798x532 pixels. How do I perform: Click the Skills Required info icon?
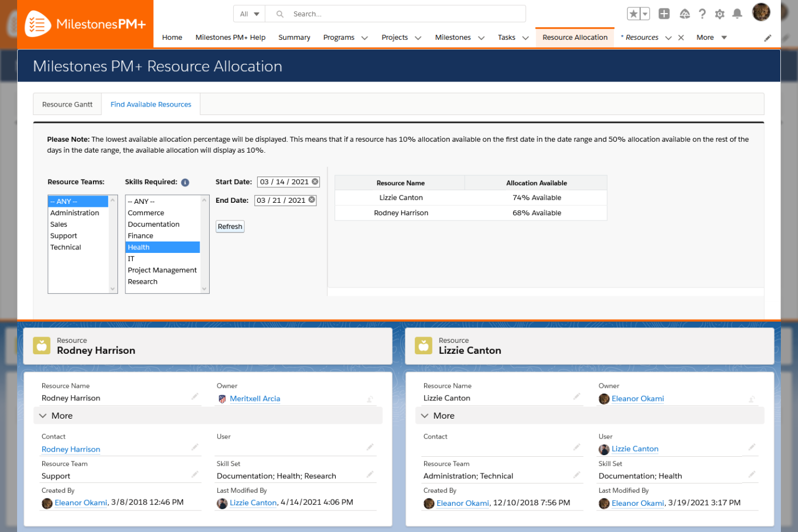[185, 182]
